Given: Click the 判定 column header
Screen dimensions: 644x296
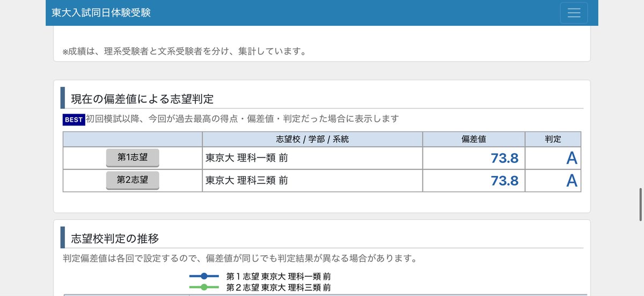Looking at the screenshot, I should pos(553,139).
